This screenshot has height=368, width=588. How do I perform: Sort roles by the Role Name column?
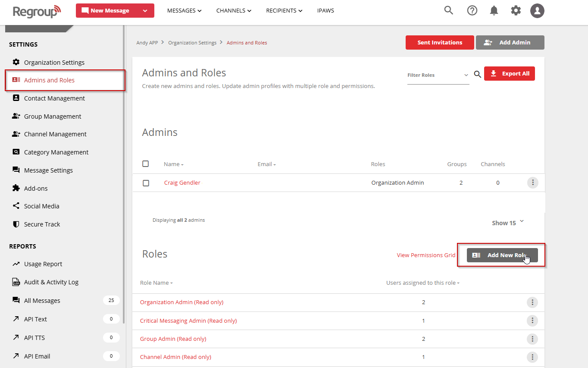coord(156,283)
